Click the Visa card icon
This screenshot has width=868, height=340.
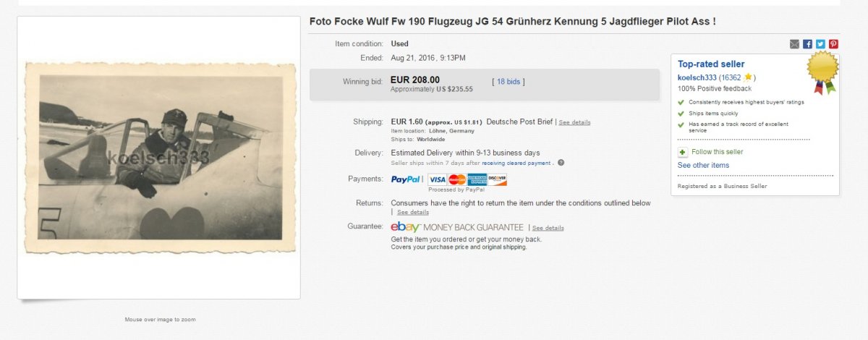(x=437, y=179)
